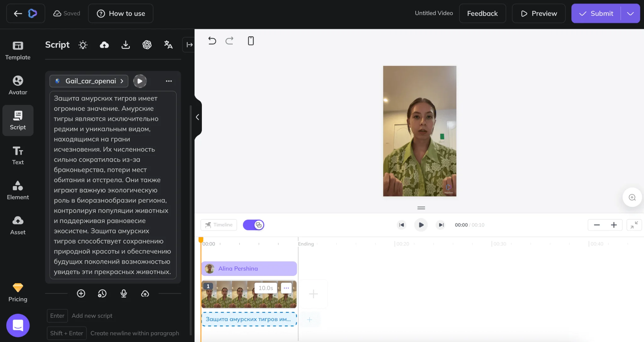
Task: Open the scene clip's three-dot options
Action: tap(286, 288)
